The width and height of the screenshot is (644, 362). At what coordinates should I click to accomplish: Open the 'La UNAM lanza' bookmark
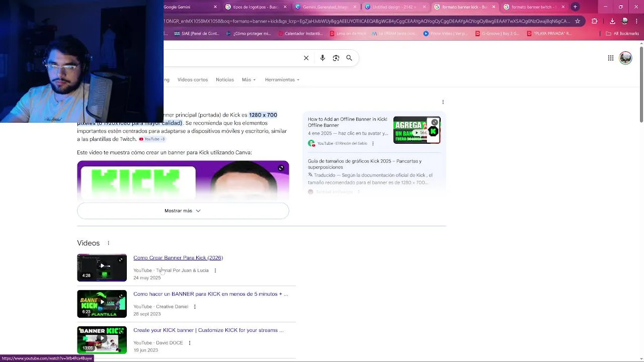394,34
